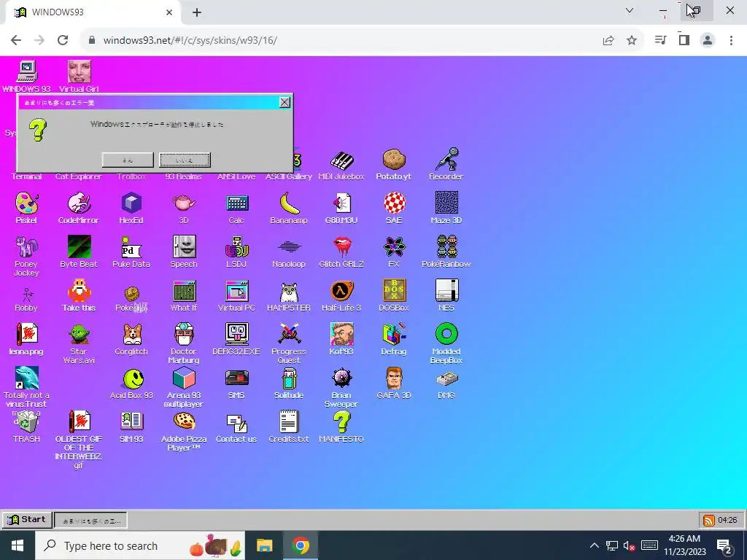
Task: Open the HexEd icon
Action: (131, 203)
